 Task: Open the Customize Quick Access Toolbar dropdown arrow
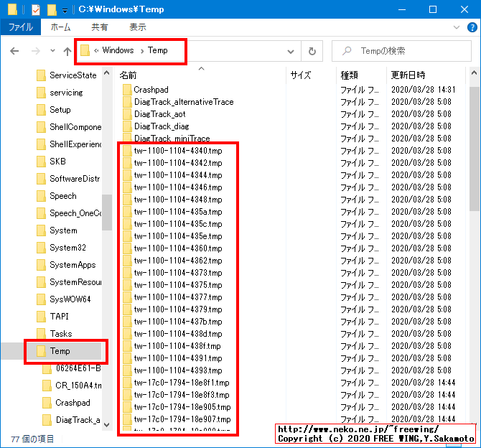[65, 11]
